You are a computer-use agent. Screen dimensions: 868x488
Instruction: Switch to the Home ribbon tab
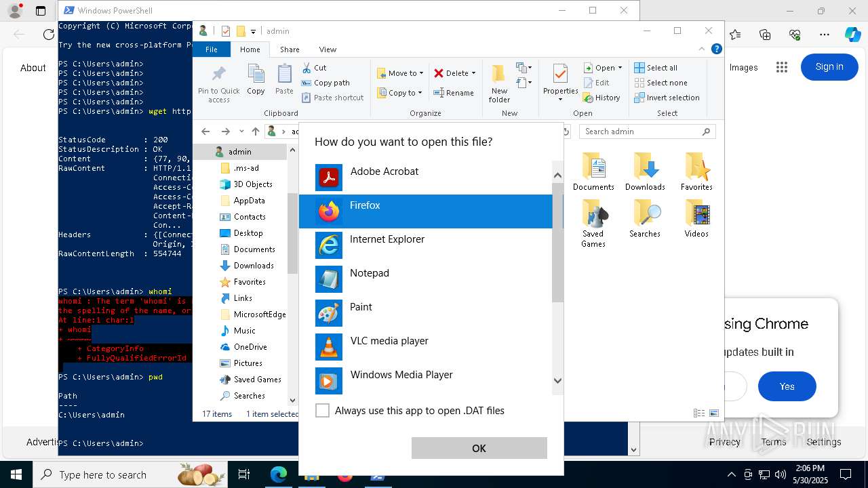pos(250,49)
